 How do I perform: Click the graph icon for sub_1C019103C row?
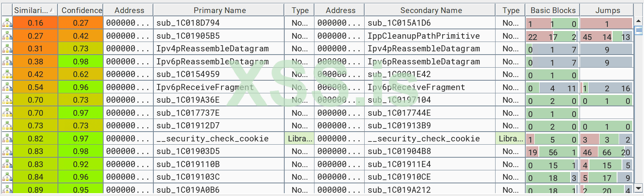(x=7, y=177)
